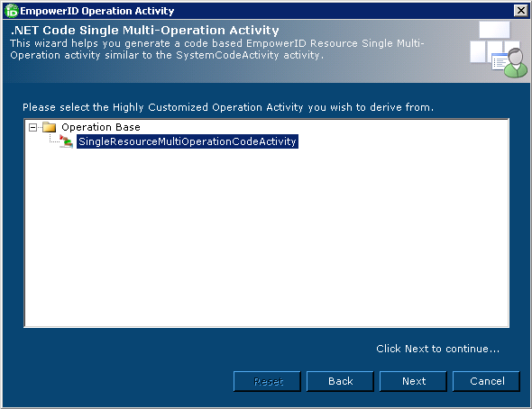Click the 'Please select the Highly Customized Operation Activity' prompt
The height and width of the screenshot is (409, 532).
(x=228, y=107)
